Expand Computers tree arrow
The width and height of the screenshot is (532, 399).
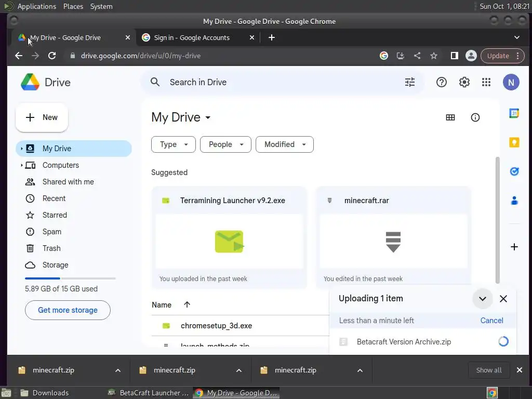[x=21, y=165]
